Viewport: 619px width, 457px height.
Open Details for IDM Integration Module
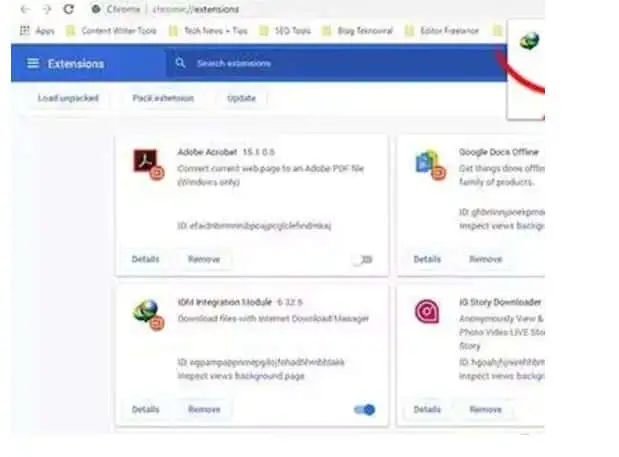click(x=145, y=409)
